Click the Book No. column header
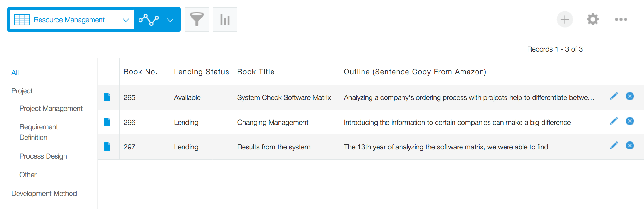The height and width of the screenshot is (209, 644). pyautogui.click(x=140, y=72)
